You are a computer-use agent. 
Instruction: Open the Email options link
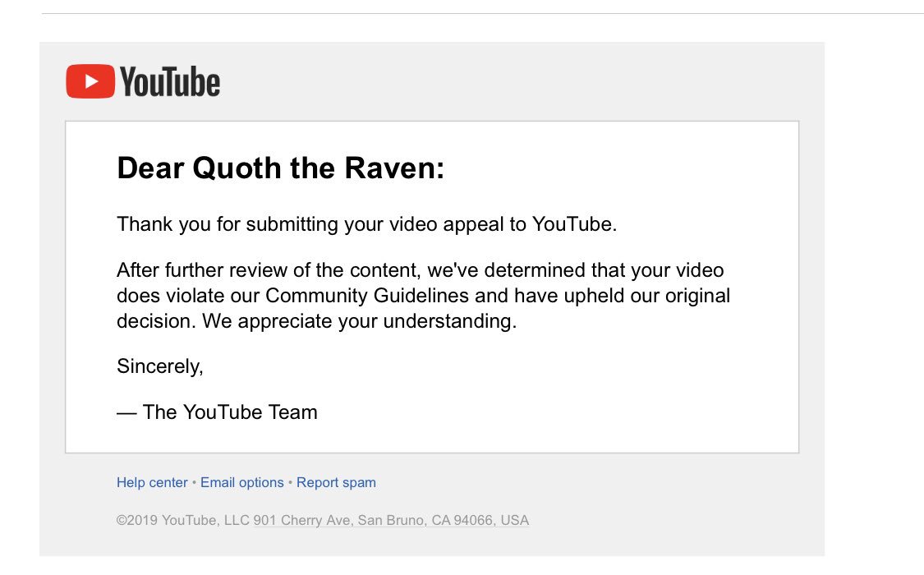point(241,482)
